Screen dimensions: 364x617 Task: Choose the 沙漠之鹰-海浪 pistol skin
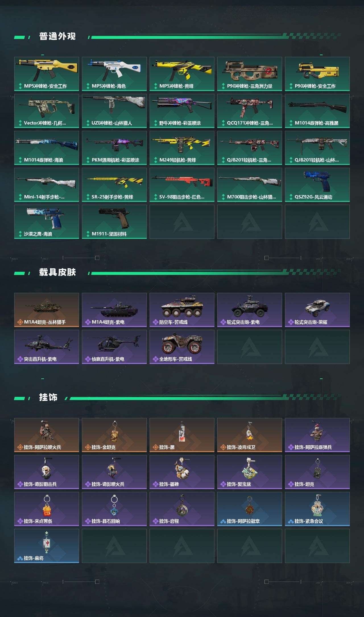click(47, 222)
